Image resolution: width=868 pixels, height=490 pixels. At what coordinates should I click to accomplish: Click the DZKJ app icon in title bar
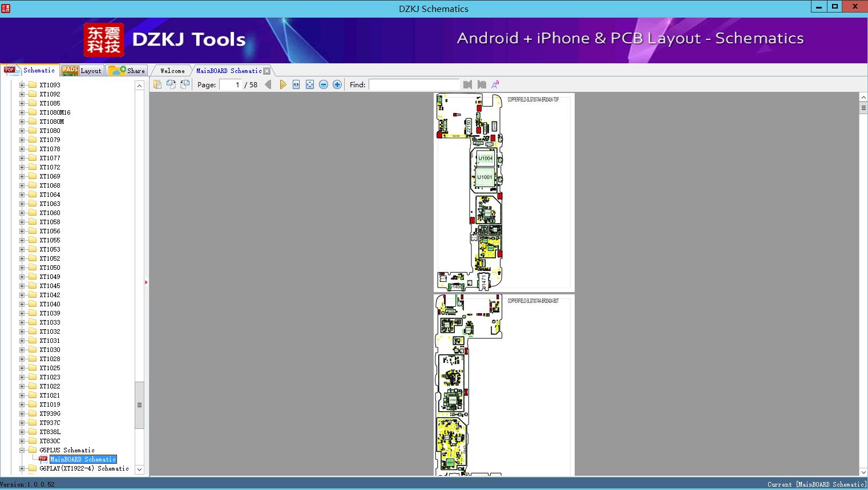(x=6, y=8)
